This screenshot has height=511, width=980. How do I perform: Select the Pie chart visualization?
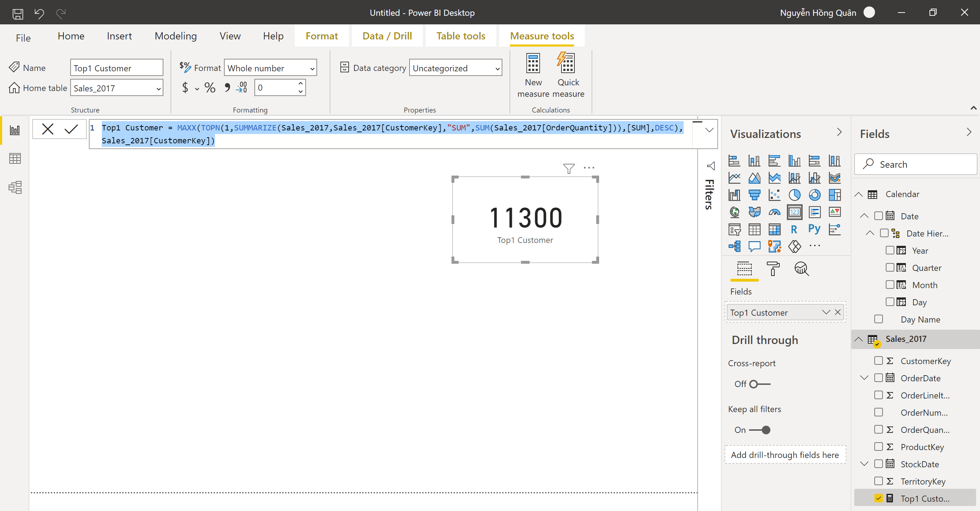(794, 195)
